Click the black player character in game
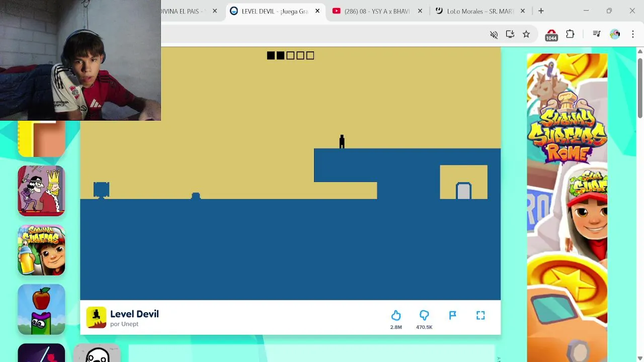 click(342, 141)
